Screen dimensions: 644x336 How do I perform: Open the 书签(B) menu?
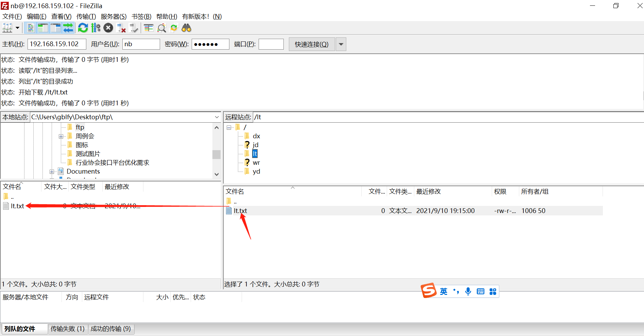point(142,16)
